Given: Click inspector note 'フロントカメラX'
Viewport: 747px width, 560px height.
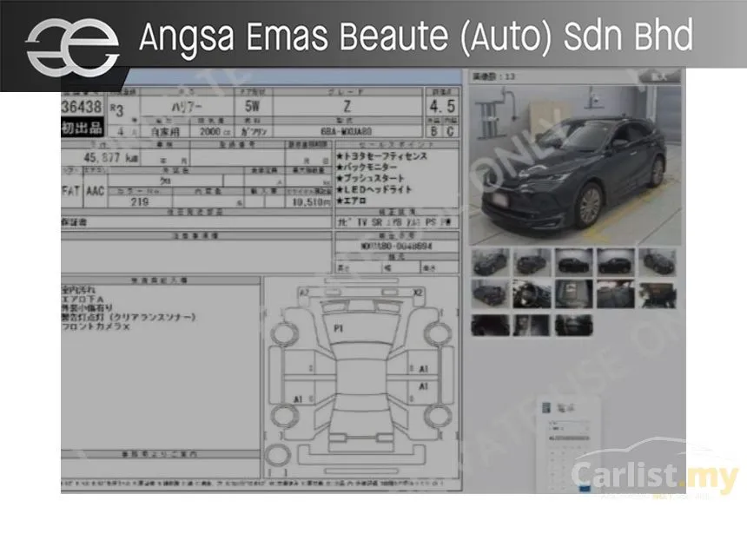Looking at the screenshot, I should click(x=96, y=326).
